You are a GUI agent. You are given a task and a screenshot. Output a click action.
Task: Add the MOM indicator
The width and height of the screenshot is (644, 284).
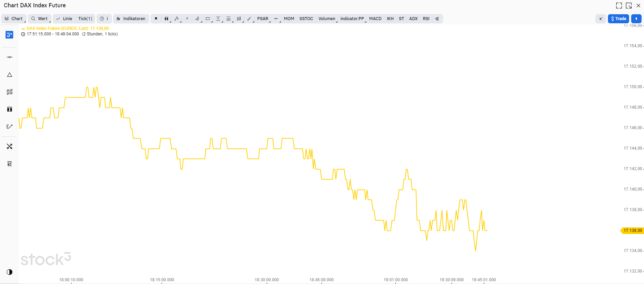(289, 19)
